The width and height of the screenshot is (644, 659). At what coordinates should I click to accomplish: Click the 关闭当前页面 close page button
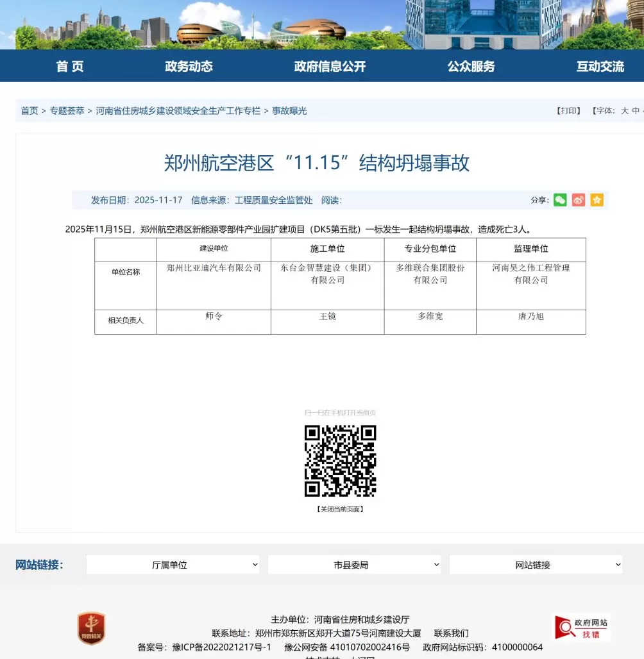(339, 509)
